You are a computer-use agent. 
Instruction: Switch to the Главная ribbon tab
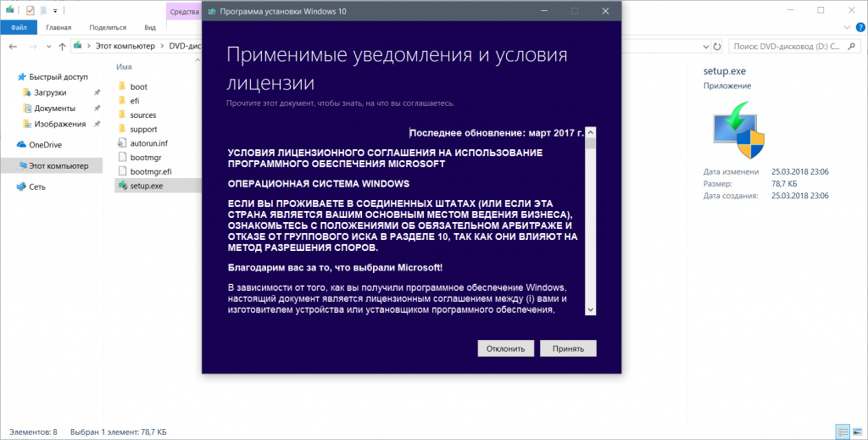[x=58, y=27]
